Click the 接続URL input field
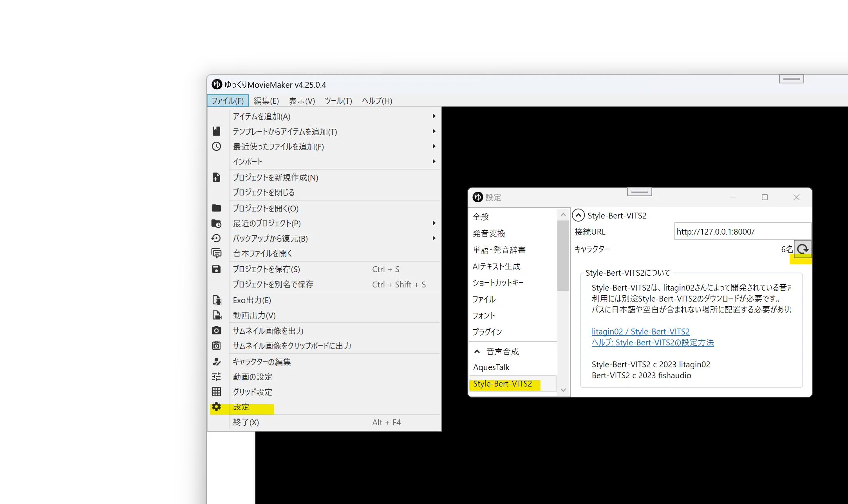Viewport: 848px width, 504px height. tap(743, 231)
